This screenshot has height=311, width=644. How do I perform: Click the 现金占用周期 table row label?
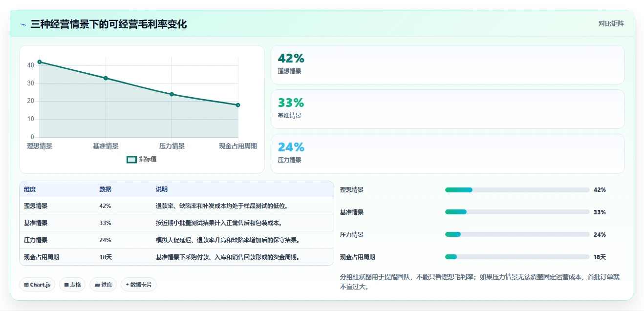(42, 257)
